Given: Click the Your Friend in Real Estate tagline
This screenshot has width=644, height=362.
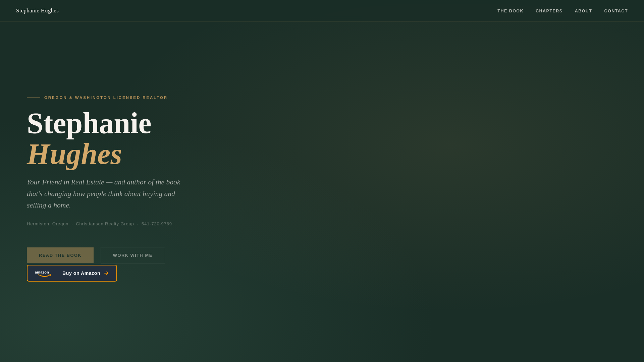Looking at the screenshot, I should (104, 194).
